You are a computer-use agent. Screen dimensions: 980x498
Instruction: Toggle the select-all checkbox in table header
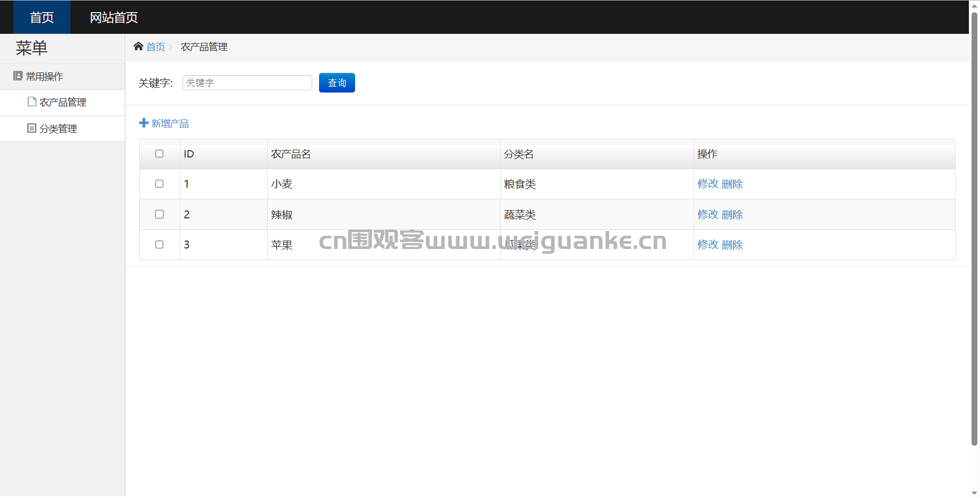159,154
